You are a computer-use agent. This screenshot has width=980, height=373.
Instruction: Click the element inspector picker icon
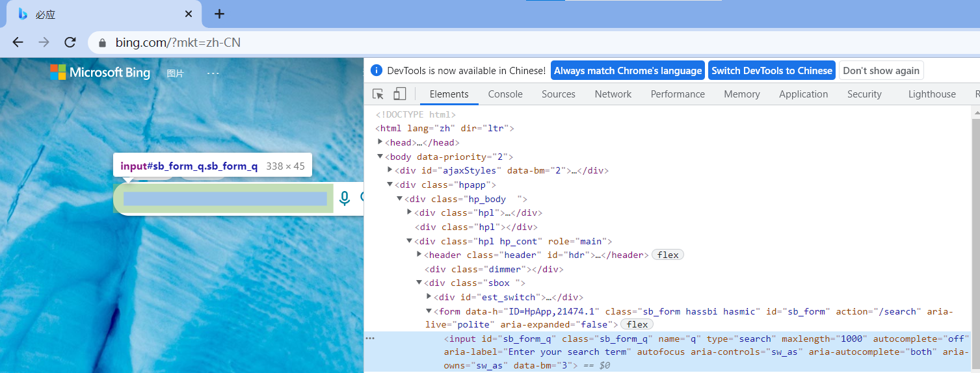point(378,94)
